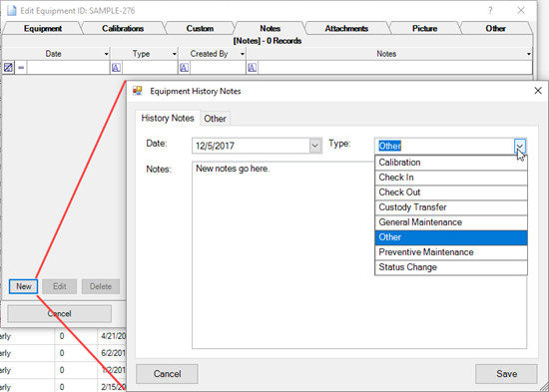Select the History Notes tab
Viewport: 549px width, 392px height.
click(x=168, y=118)
